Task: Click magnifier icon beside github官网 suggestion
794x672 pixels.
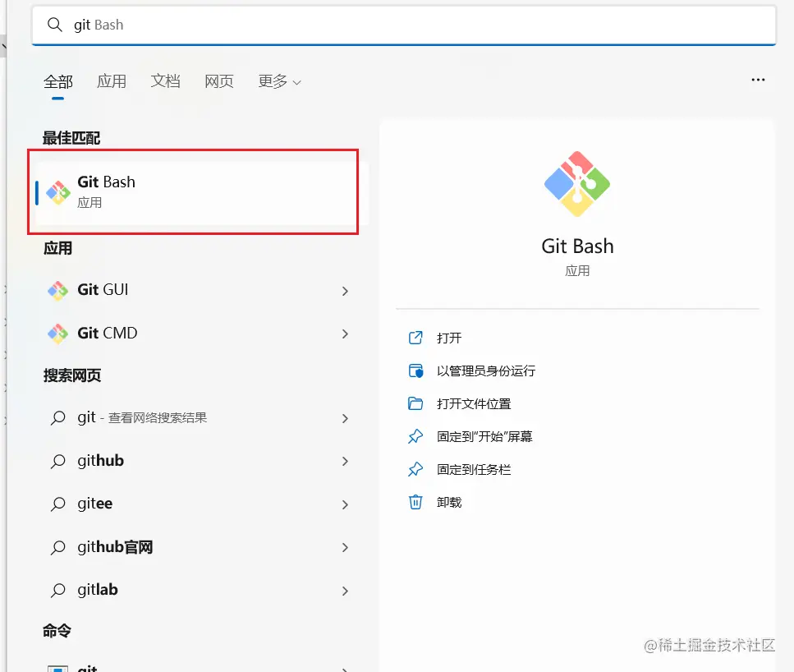Action: [x=57, y=548]
